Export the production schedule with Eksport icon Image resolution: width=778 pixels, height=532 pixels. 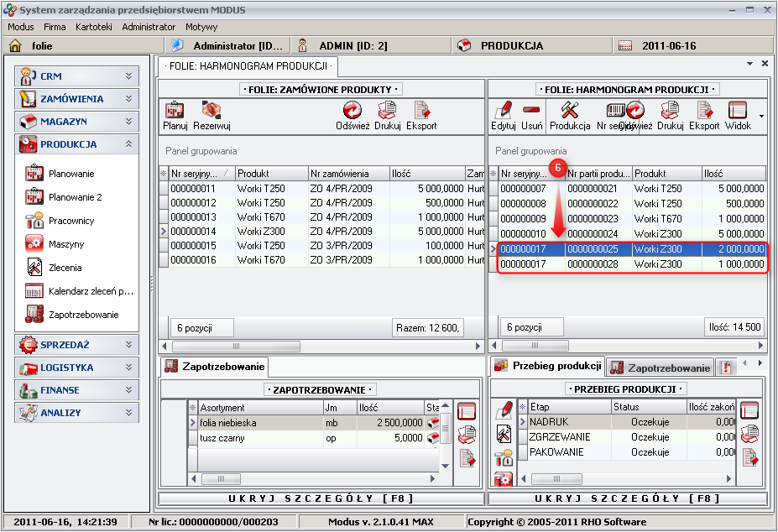pos(704,116)
